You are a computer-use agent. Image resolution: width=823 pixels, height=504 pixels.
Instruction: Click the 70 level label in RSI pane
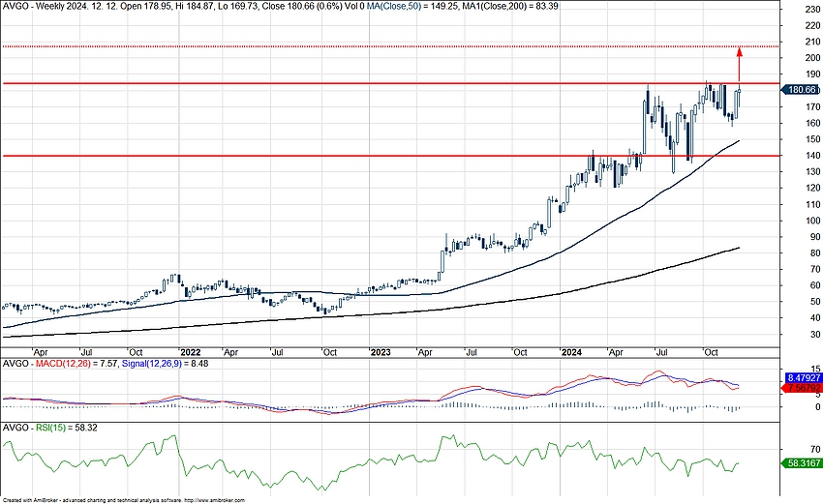[815, 450]
